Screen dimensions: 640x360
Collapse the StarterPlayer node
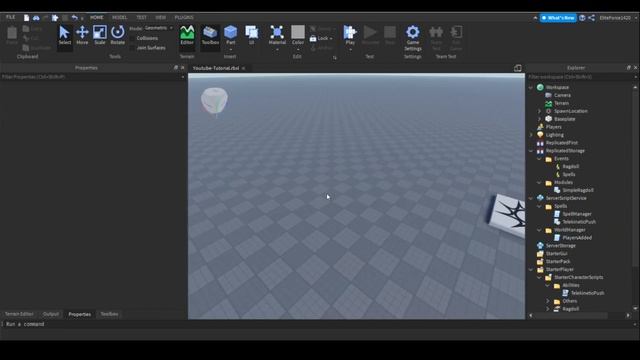pos(531,269)
